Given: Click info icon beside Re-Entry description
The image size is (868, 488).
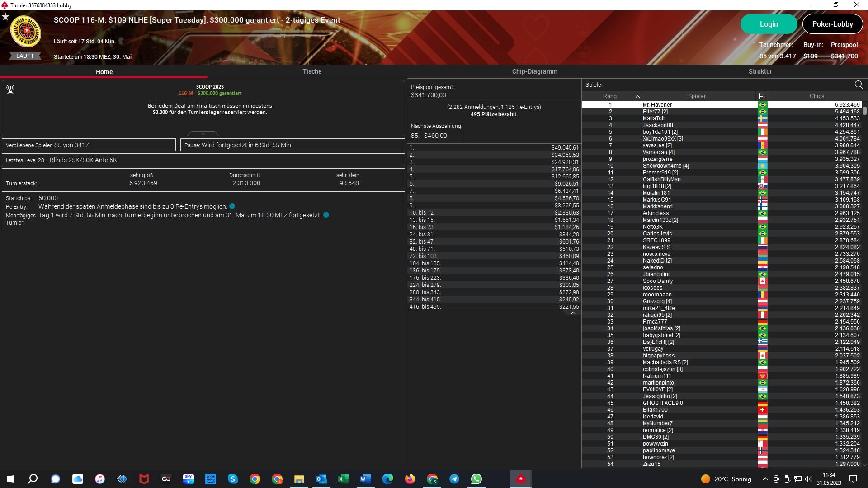Looking at the screenshot, I should coord(232,206).
